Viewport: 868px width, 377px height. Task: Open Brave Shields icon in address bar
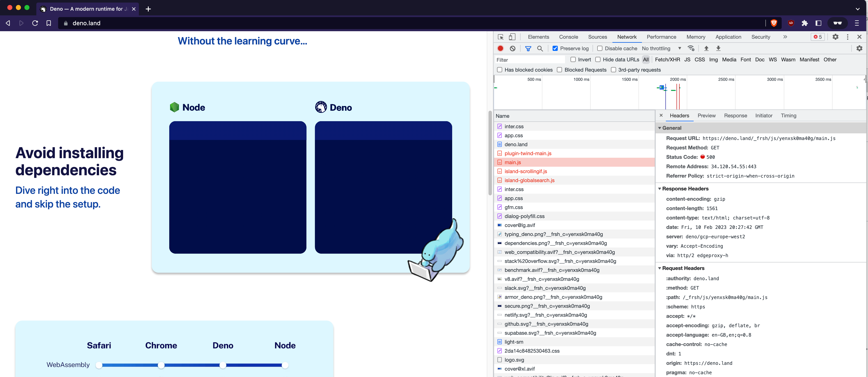pyautogui.click(x=774, y=23)
